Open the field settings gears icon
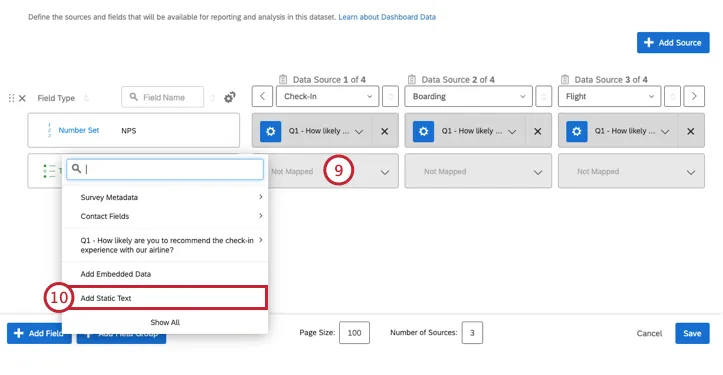This screenshot has height=375, width=723. click(x=230, y=97)
